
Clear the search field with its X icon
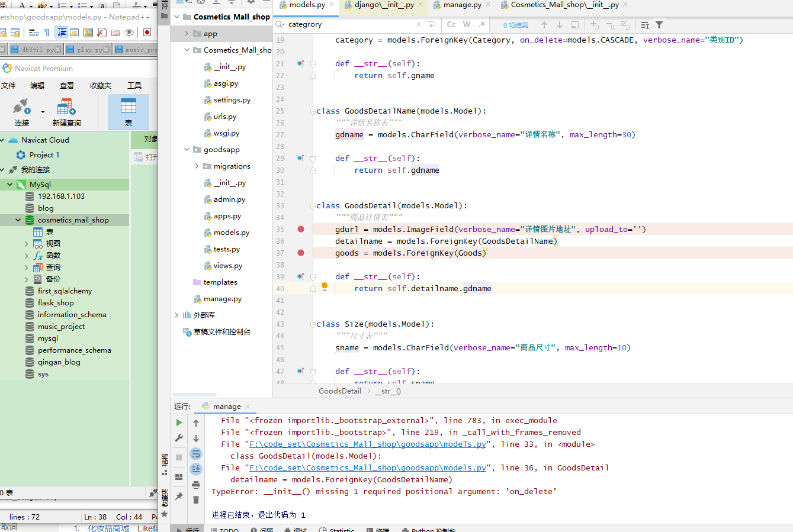pos(419,24)
